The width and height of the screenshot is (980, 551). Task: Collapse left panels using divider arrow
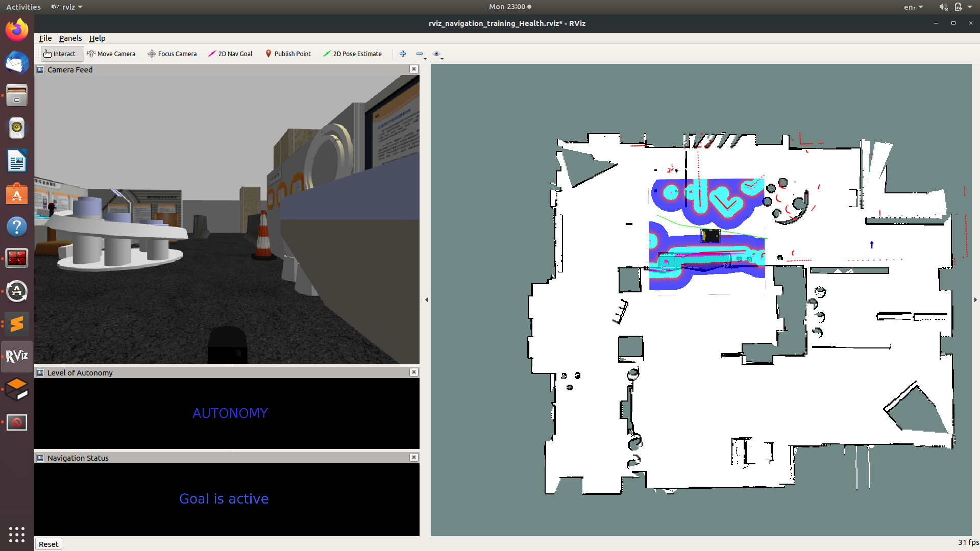coord(426,300)
